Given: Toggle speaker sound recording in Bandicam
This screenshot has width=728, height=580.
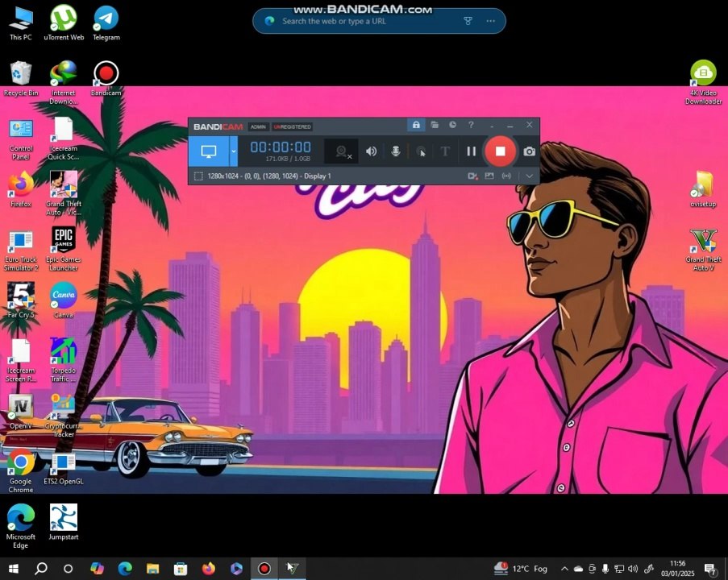Looking at the screenshot, I should click(371, 151).
